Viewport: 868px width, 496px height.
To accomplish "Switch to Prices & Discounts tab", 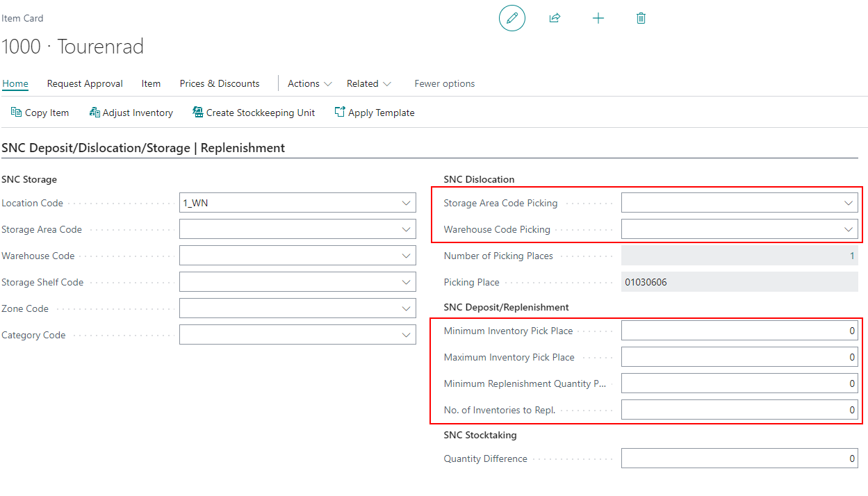I will (220, 83).
